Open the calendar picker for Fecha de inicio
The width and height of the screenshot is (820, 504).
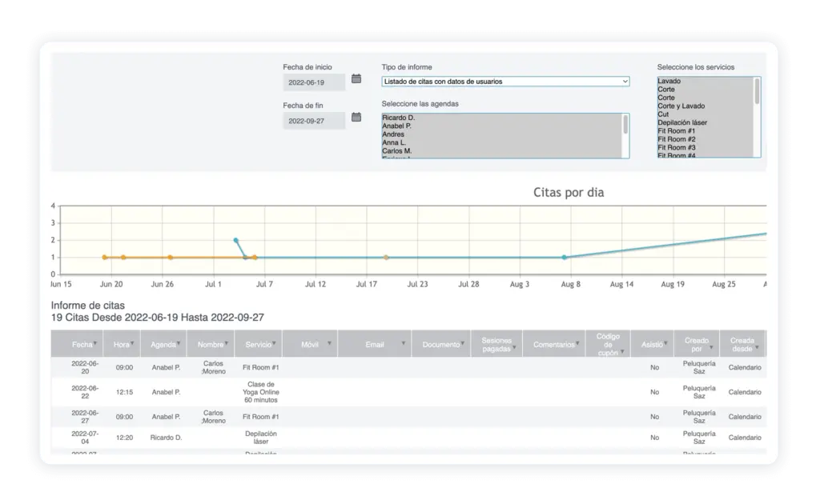pyautogui.click(x=356, y=79)
